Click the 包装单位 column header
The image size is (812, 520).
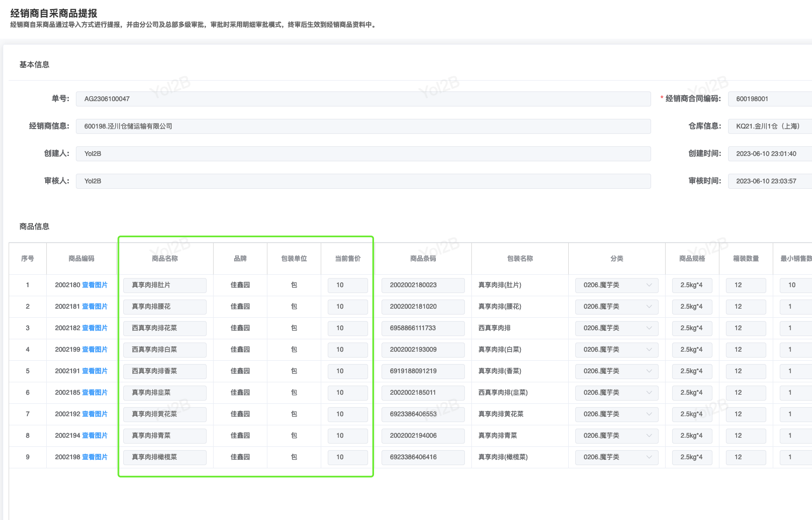(294, 259)
